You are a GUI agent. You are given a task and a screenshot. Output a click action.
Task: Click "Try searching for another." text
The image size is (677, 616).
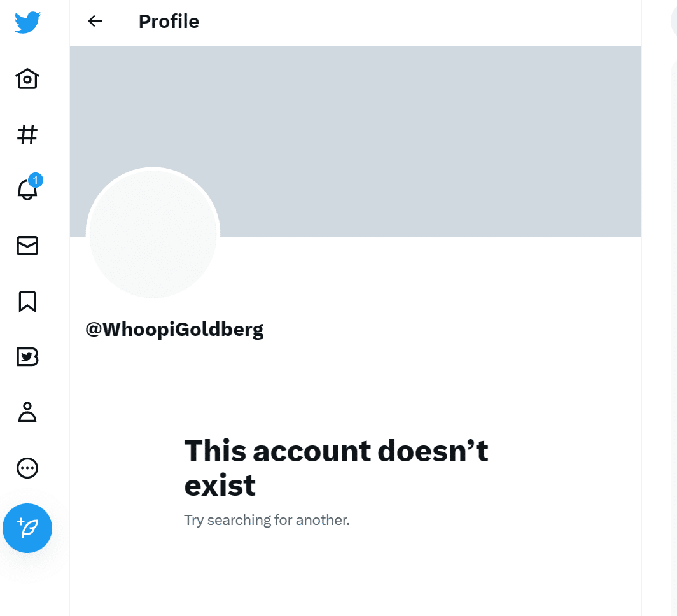tap(267, 520)
